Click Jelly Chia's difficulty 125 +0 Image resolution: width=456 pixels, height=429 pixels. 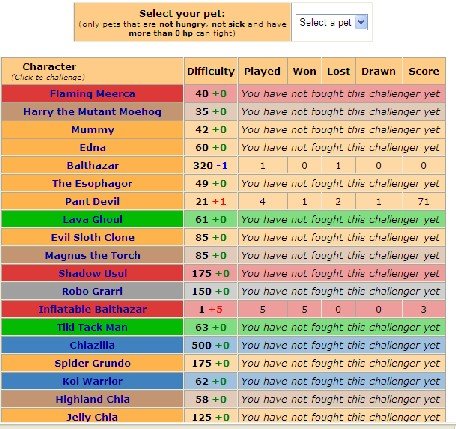[211, 417]
